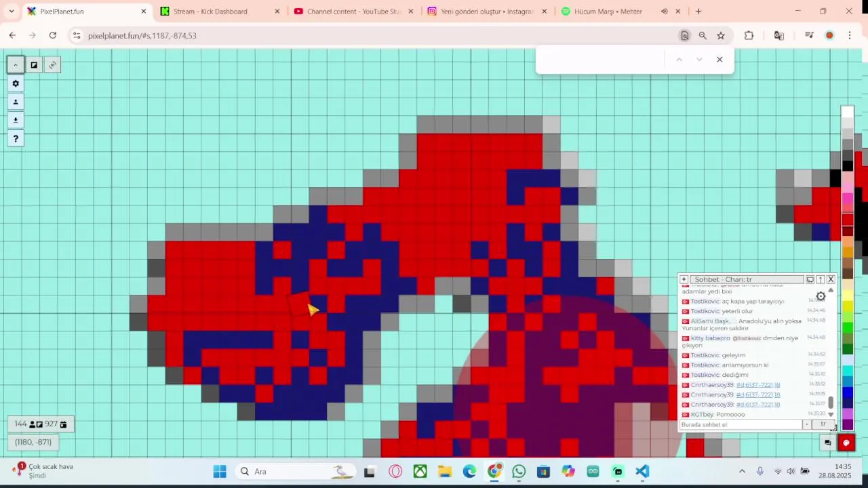Open chat settings gear inside Sohbet
Viewport: 868px width, 488px height.
pos(821,296)
